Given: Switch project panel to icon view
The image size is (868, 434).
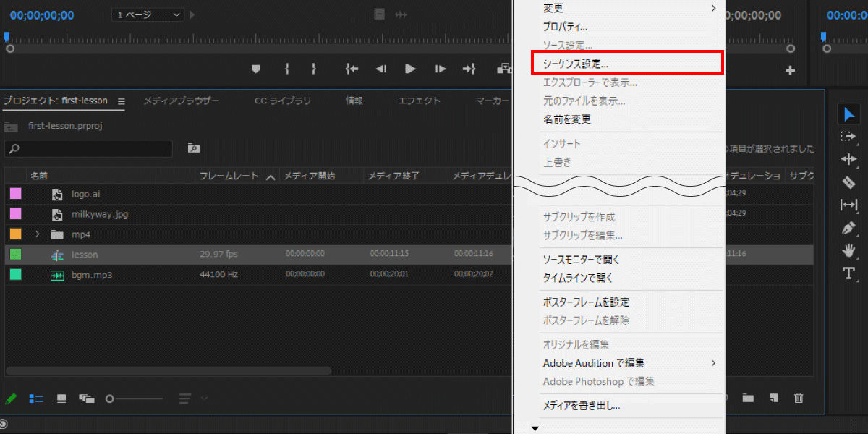Looking at the screenshot, I should 61,399.
